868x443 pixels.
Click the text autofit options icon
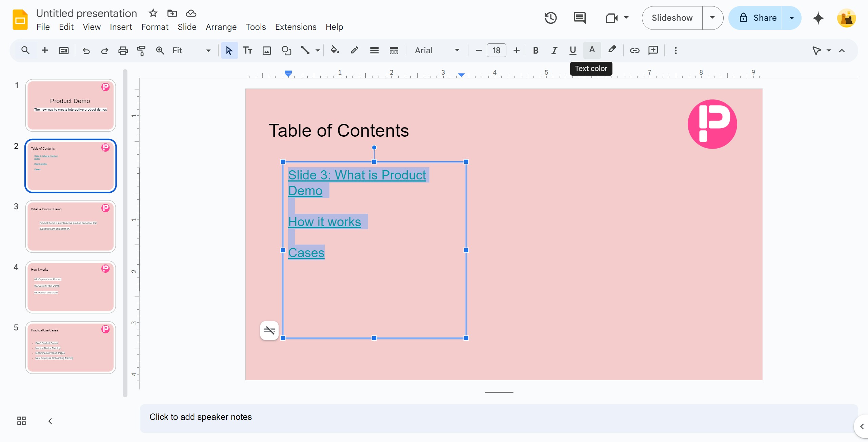click(x=269, y=330)
